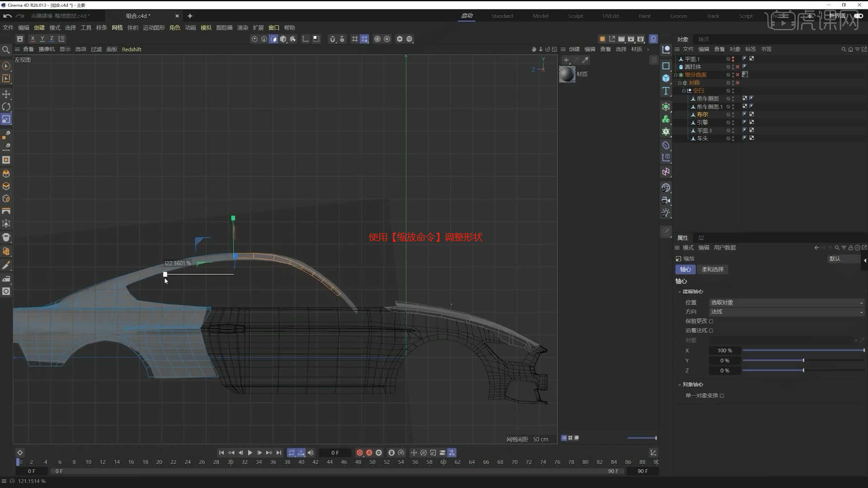Click go to end of animation button
868x488 pixels.
point(279,453)
